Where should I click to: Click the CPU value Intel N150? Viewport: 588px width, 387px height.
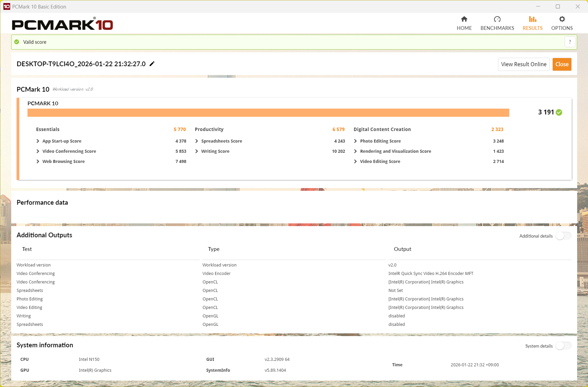click(89, 360)
